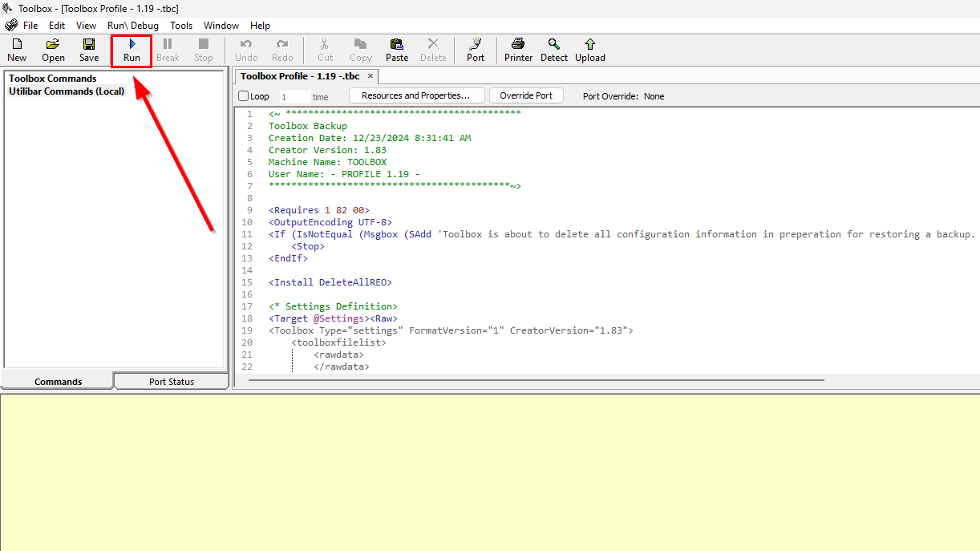Save the profile with the Save icon
Screen dimensions: 980x551
click(89, 50)
